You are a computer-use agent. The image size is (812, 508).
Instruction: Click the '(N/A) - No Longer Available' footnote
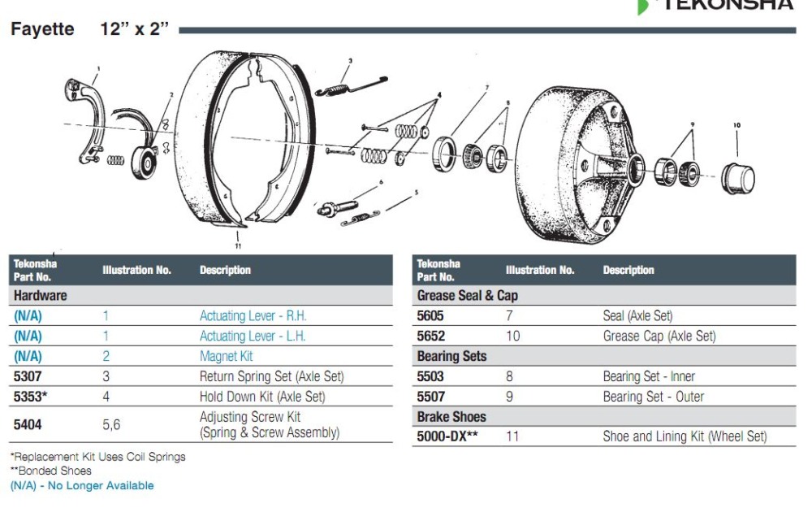tap(81, 486)
